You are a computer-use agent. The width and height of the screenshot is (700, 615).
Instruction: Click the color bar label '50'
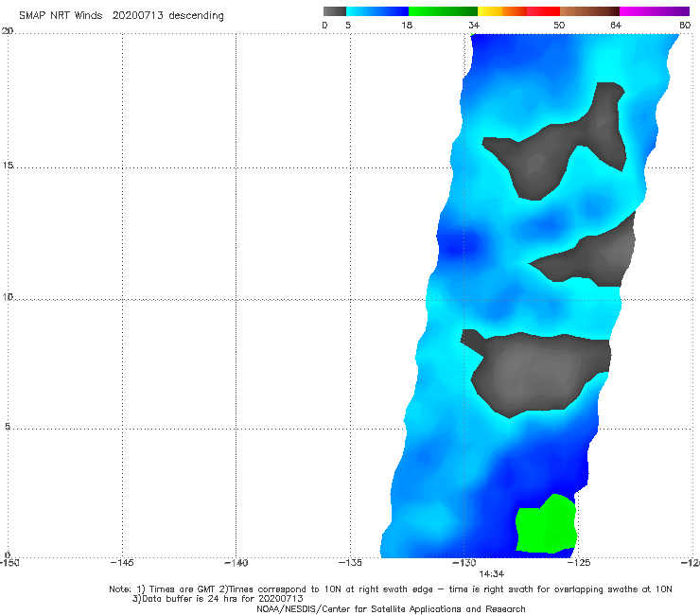559,25
